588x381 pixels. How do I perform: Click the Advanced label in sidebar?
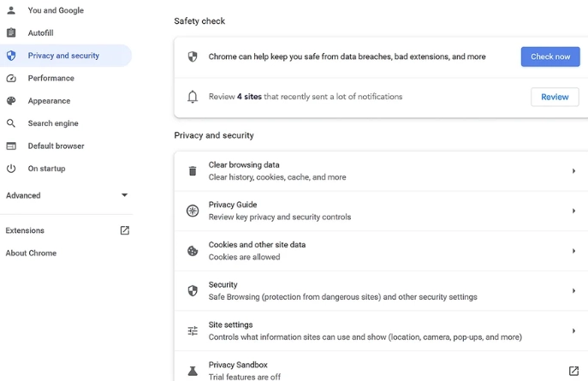23,195
